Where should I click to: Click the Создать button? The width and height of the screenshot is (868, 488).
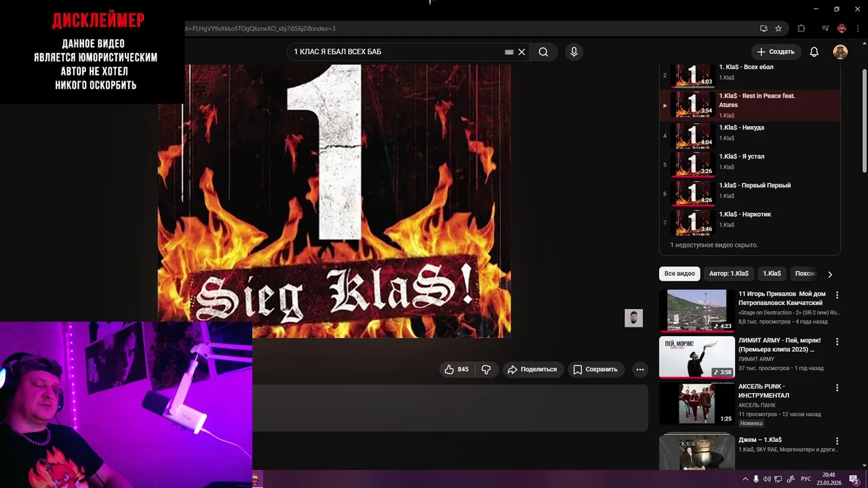coord(776,52)
